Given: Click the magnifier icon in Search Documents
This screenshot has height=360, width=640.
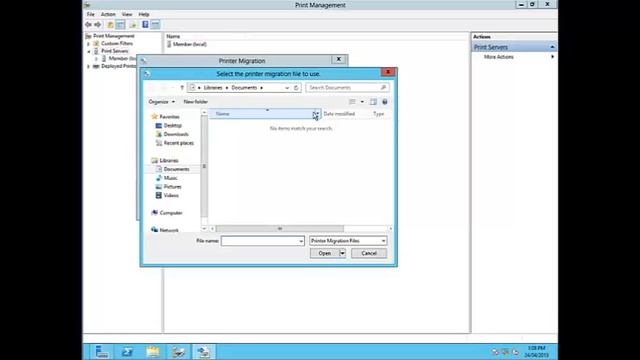Looking at the screenshot, I should (383, 87).
